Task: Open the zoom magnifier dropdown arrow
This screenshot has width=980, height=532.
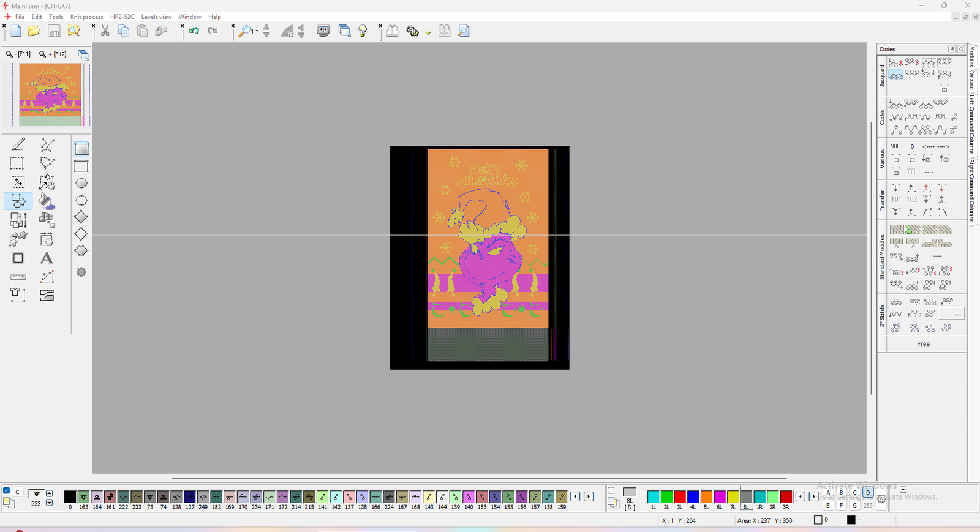Action: (257, 31)
